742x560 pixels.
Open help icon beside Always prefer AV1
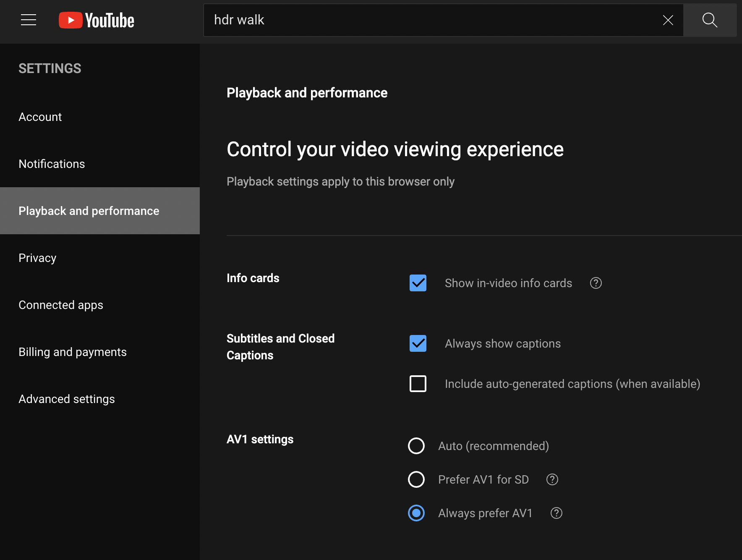556,513
